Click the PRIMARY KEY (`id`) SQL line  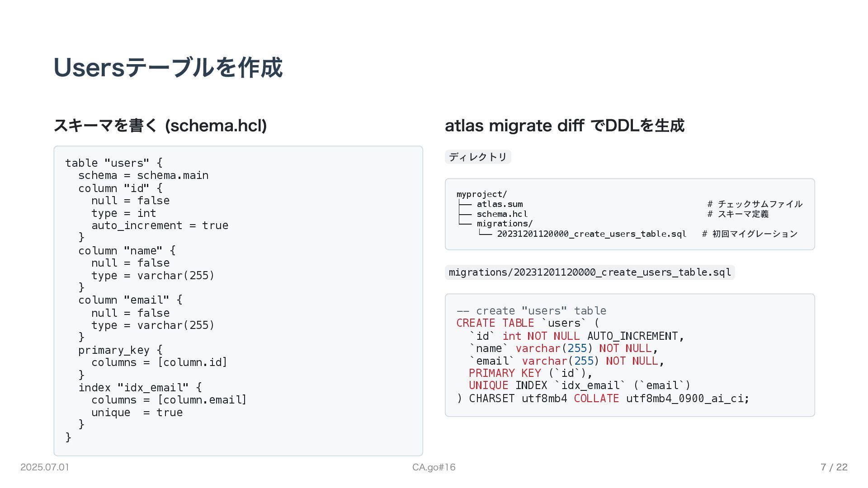click(530, 373)
